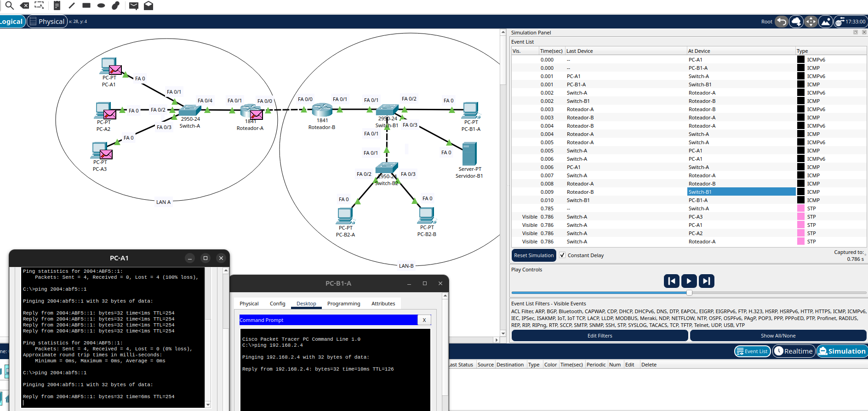Select the PC-B1-A computer in the topology
The height and width of the screenshot is (411, 868).
(x=471, y=111)
